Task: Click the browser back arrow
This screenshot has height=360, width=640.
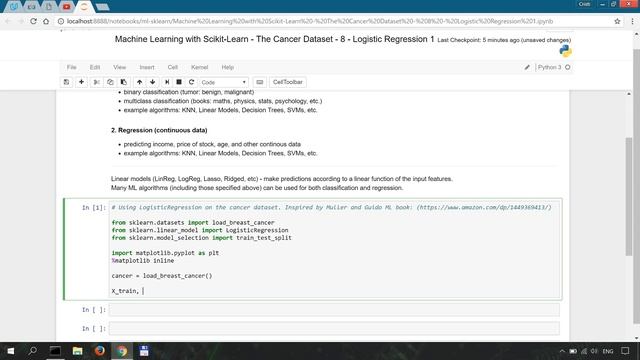Action: tap(8, 21)
